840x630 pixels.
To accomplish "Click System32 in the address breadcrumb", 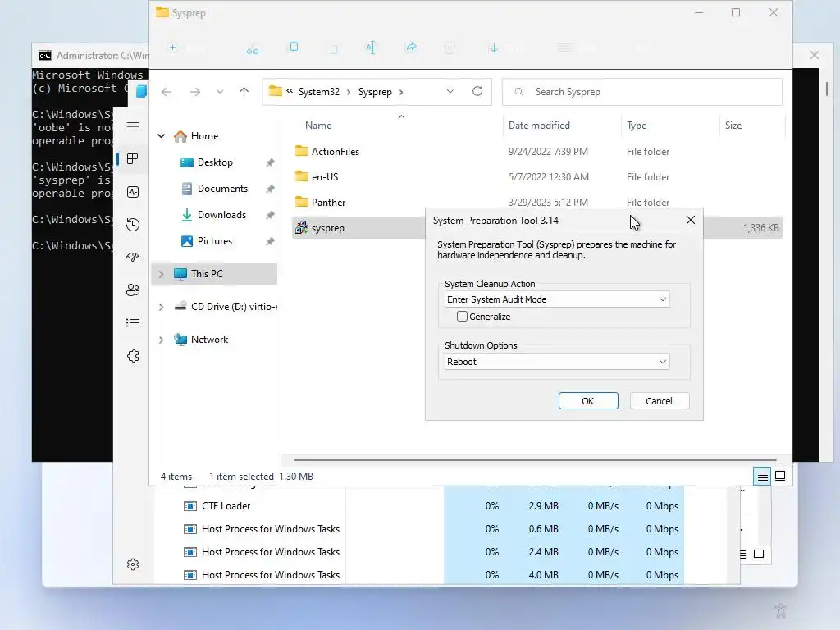I will 319,92.
